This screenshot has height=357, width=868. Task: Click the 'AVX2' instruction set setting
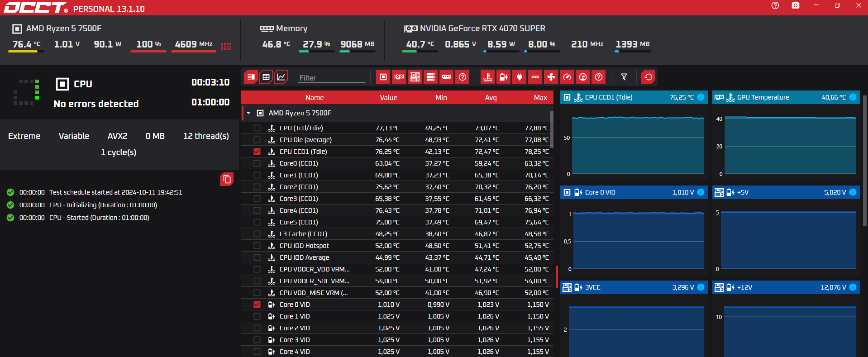point(118,136)
